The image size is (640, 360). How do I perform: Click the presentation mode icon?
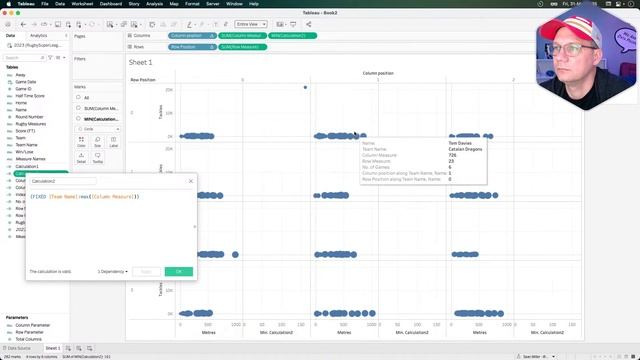tap(293, 24)
